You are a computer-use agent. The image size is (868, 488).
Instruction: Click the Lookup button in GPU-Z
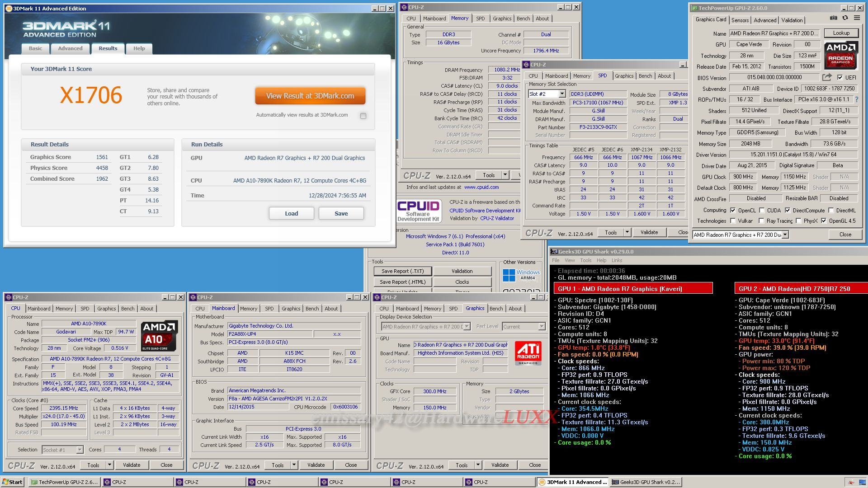coord(841,33)
